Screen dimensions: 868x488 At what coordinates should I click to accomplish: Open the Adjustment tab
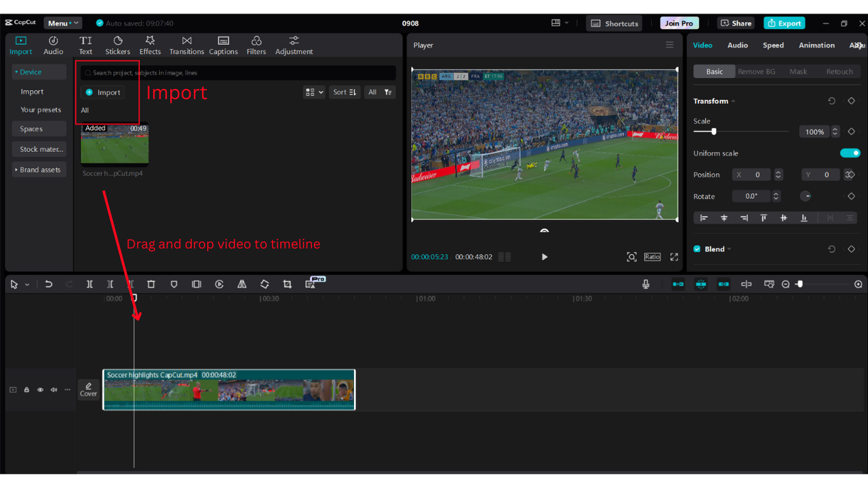[294, 45]
